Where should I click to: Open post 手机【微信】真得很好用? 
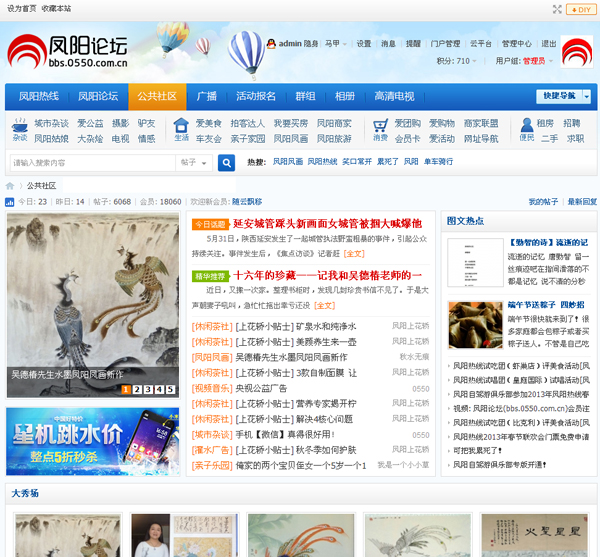(x=285, y=435)
